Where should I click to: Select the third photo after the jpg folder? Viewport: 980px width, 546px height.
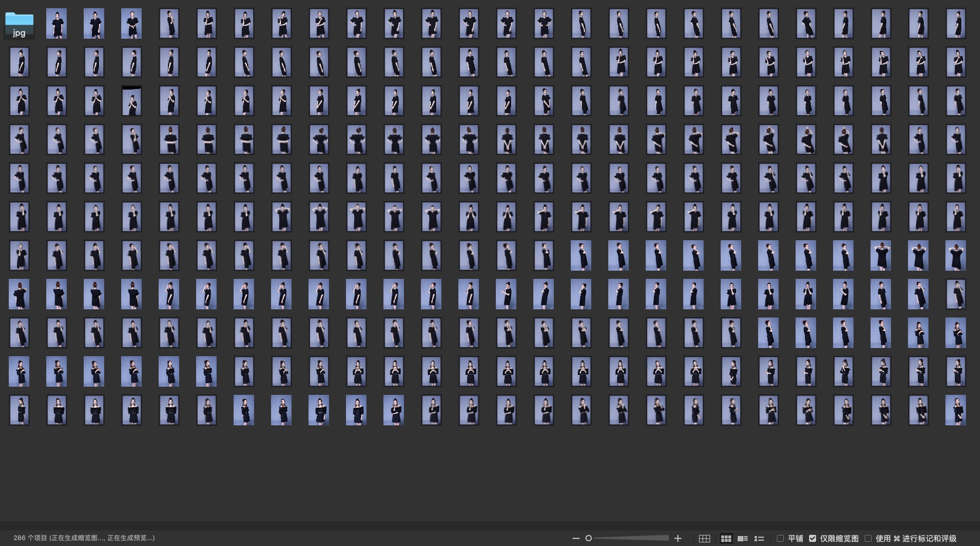pos(132,24)
